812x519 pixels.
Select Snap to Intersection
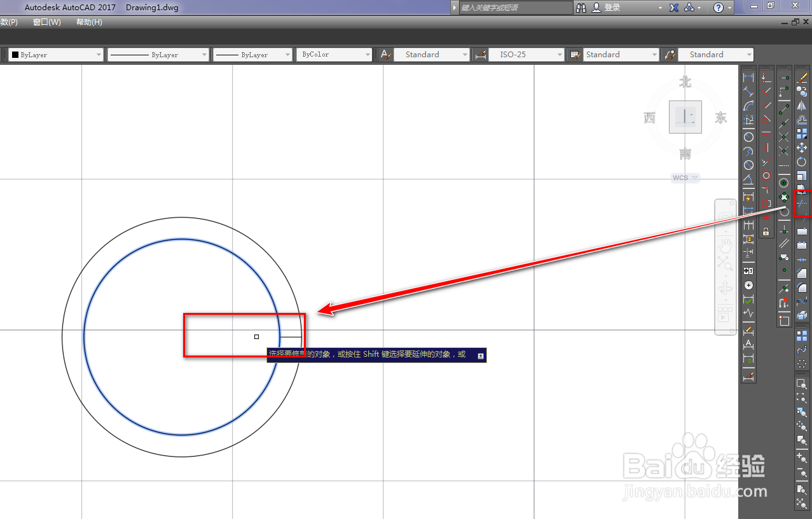pos(784,137)
